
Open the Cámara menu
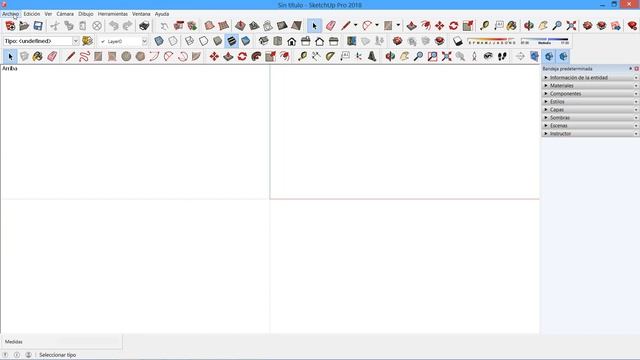(65, 14)
